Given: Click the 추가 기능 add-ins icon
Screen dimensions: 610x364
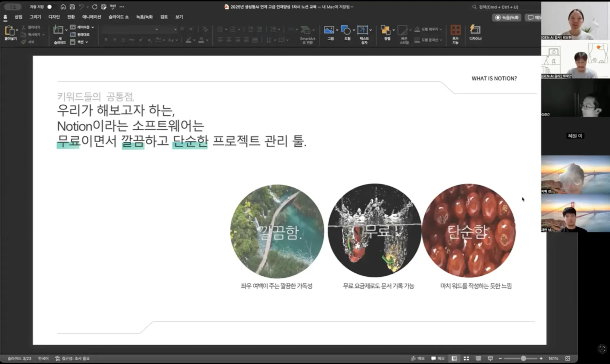Looking at the screenshot, I should click(x=455, y=30).
